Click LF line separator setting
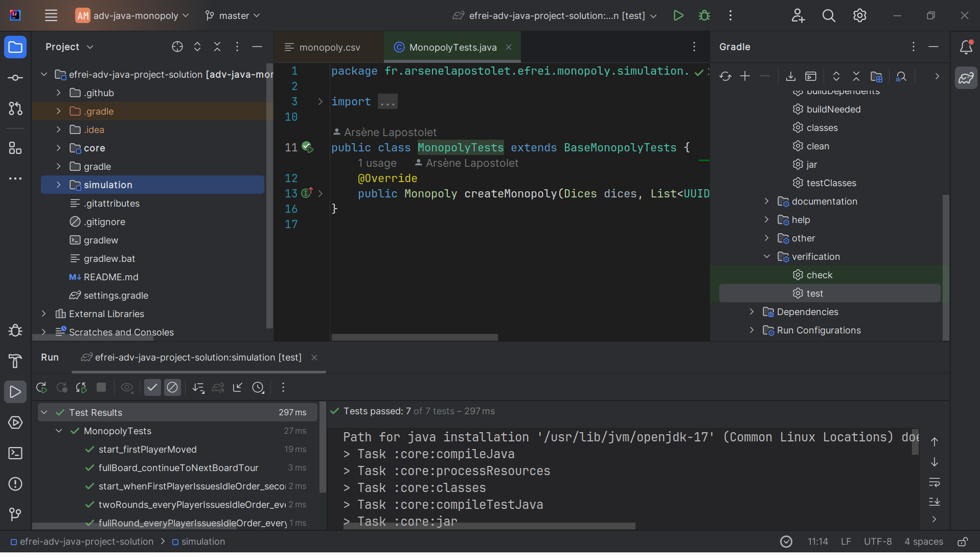This screenshot has width=980, height=558. 846,542
